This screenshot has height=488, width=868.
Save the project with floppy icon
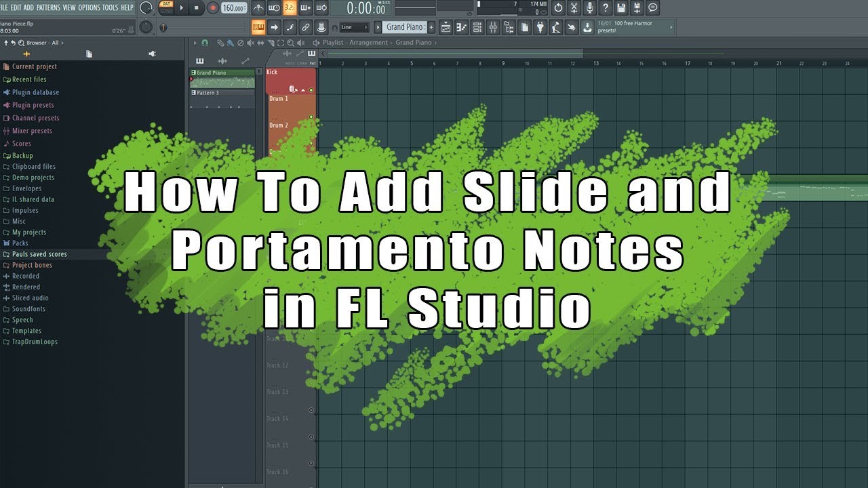tap(621, 8)
